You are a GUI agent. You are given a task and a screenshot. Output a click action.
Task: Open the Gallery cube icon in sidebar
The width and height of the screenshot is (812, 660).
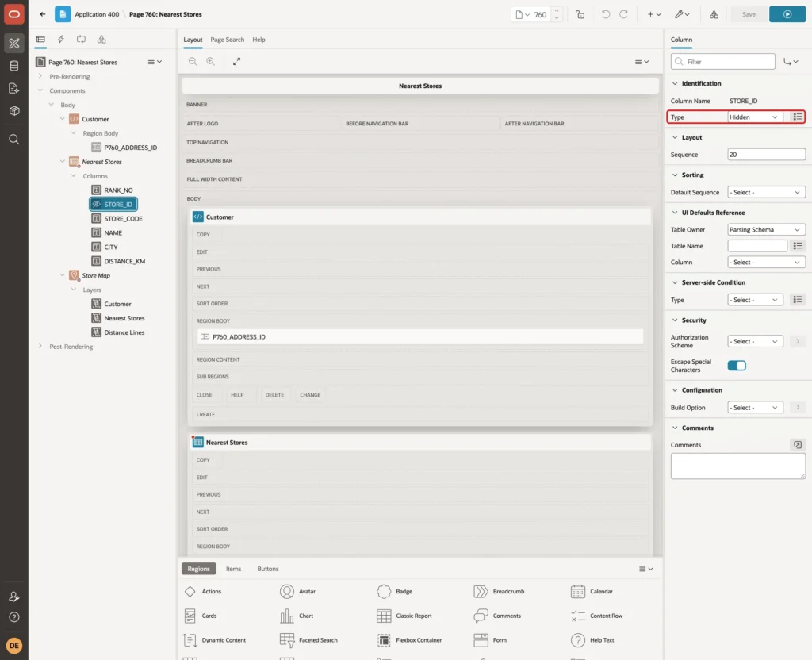pos(14,111)
